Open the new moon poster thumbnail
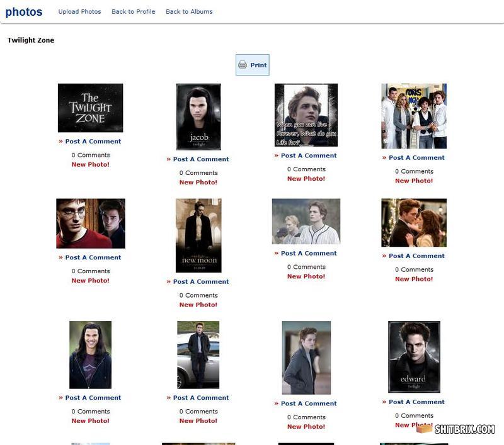The height and width of the screenshot is (445, 504). click(x=198, y=235)
